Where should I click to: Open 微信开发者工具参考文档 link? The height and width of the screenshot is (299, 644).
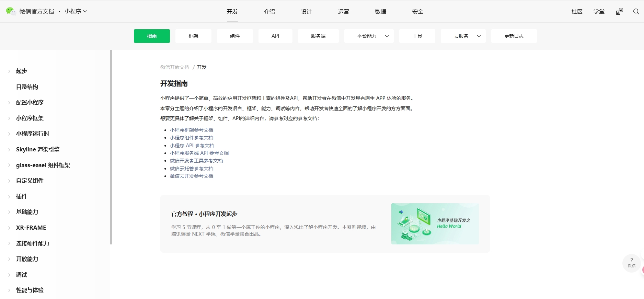coord(196,161)
